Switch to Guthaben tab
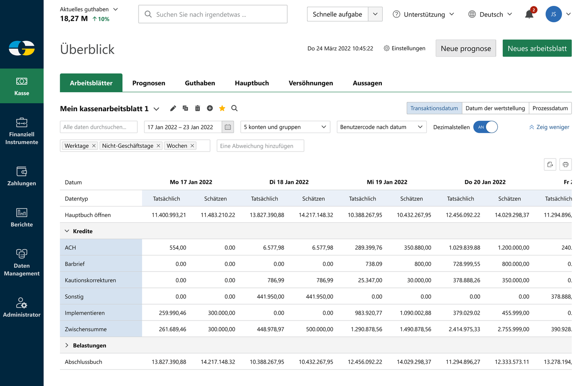This screenshot has width=588, height=386. [200, 83]
